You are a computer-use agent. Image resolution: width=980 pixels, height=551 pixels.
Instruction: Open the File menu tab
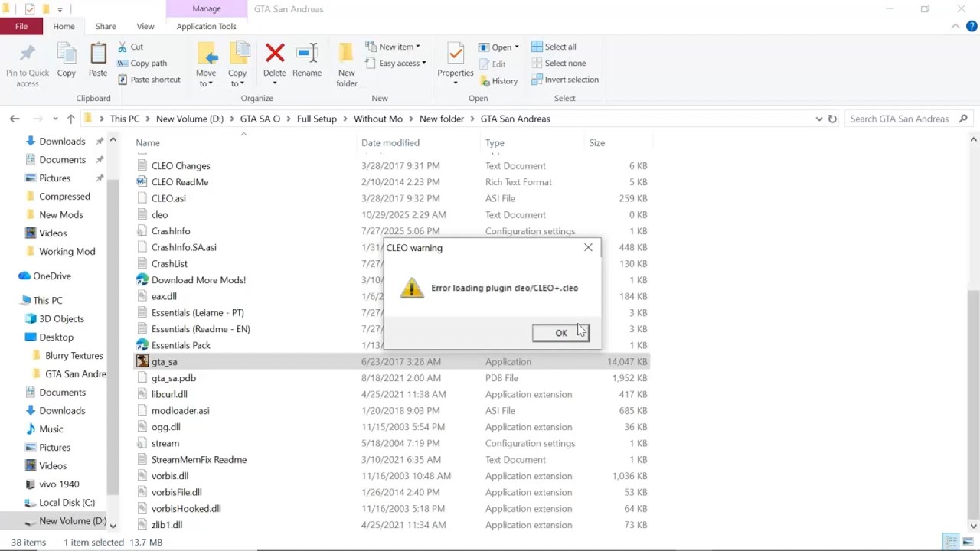click(21, 26)
